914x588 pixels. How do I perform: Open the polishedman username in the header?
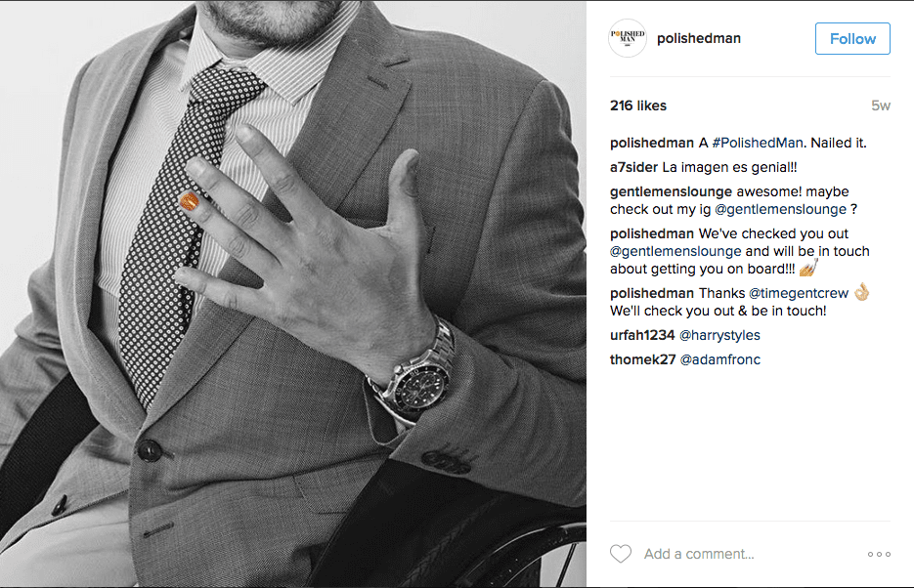698,38
